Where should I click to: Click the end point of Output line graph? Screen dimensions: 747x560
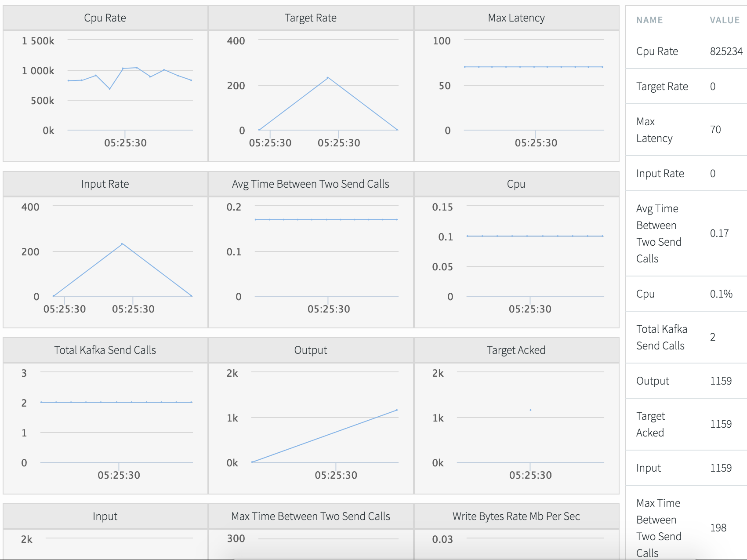pos(397,410)
